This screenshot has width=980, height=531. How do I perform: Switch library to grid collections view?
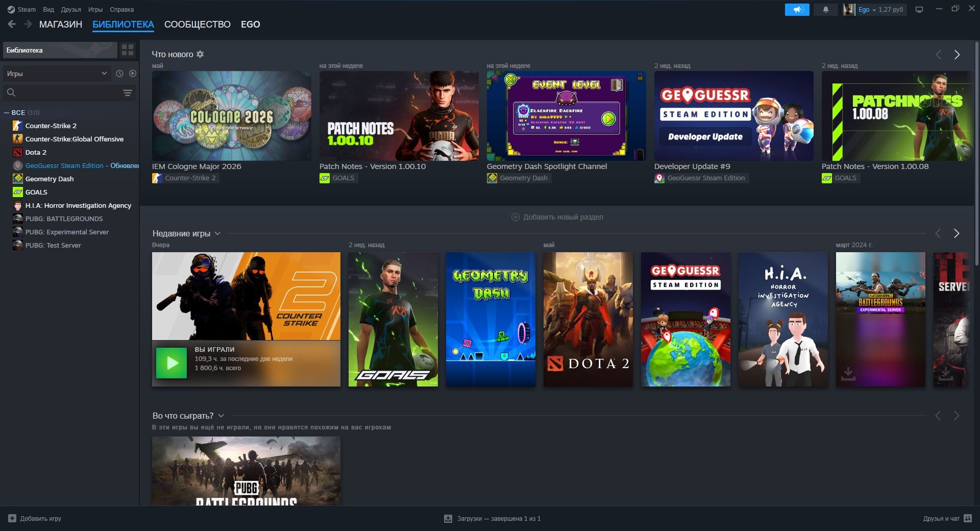point(128,50)
